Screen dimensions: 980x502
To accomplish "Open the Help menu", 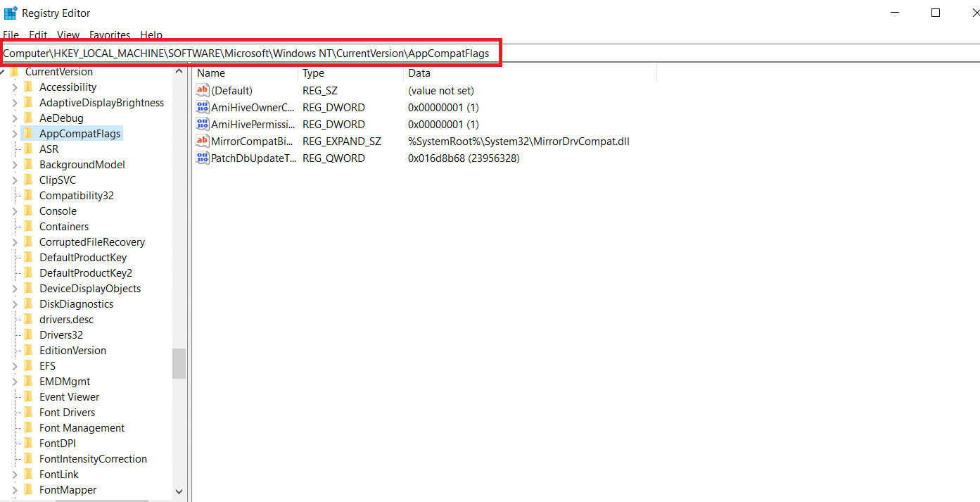I will coord(151,34).
